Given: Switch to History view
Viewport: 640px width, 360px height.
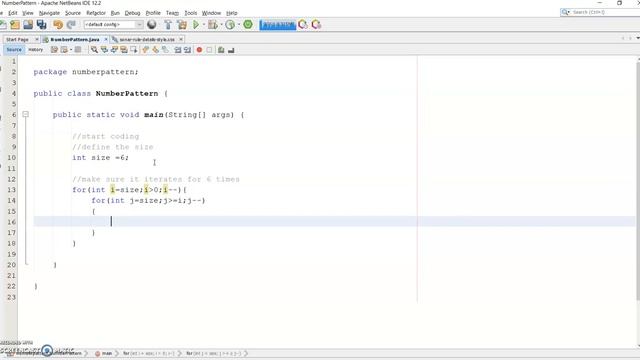Looking at the screenshot, I should 36,50.
